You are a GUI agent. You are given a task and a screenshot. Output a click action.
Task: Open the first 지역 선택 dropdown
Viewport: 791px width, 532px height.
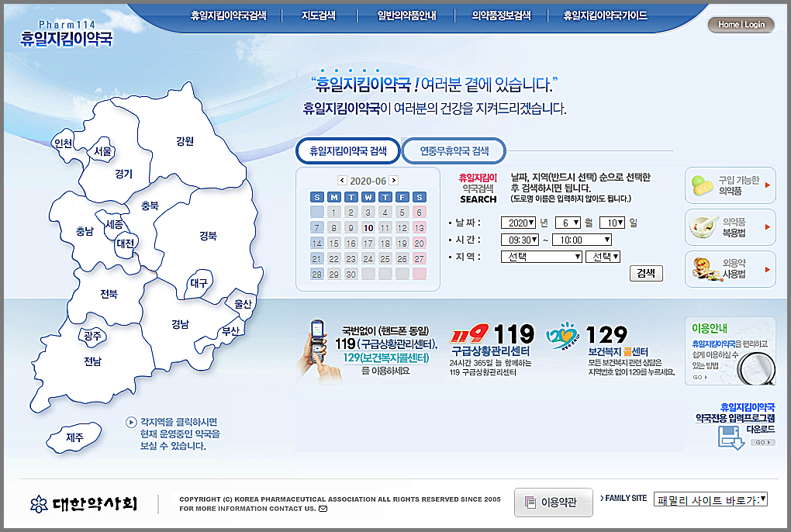tap(542, 257)
